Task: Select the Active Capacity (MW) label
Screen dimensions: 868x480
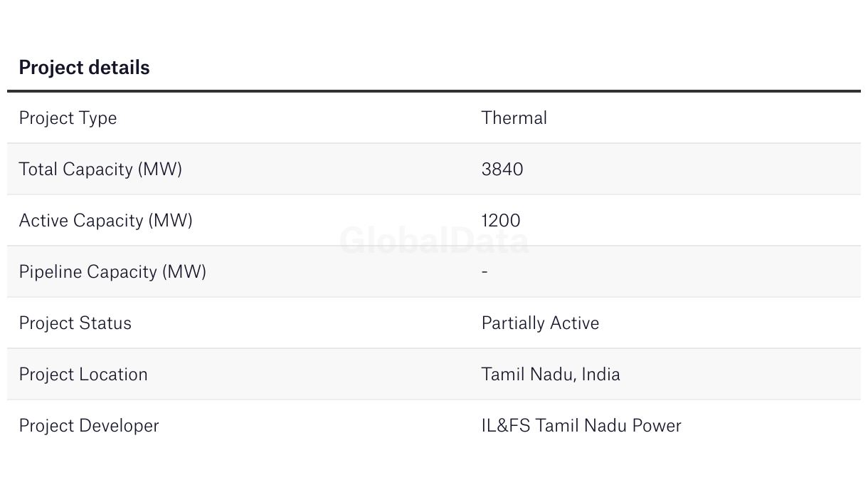Action: (x=106, y=221)
